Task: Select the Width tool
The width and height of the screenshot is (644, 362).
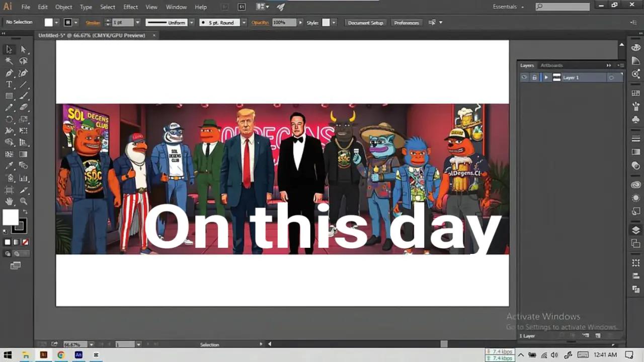Action: click(9, 131)
